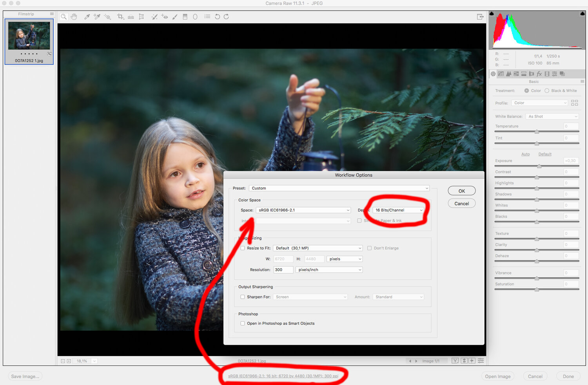Enable the Resize to Fit checkbox
This screenshot has width=588, height=385.
(243, 248)
